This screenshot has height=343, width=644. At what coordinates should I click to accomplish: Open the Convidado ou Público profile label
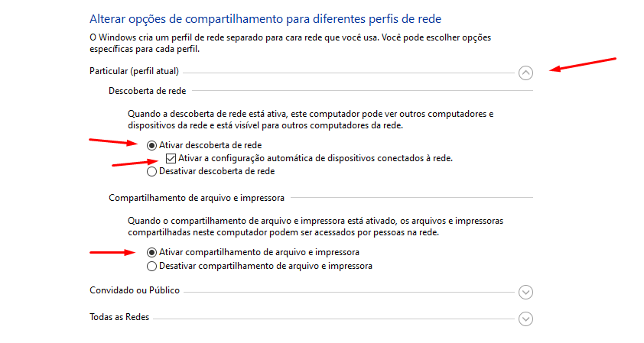(135, 290)
